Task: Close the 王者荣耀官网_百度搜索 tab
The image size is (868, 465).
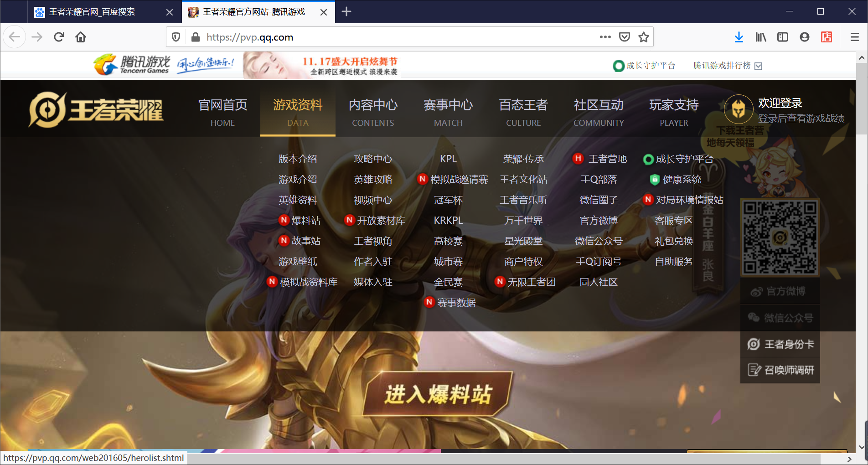Action: (x=170, y=12)
